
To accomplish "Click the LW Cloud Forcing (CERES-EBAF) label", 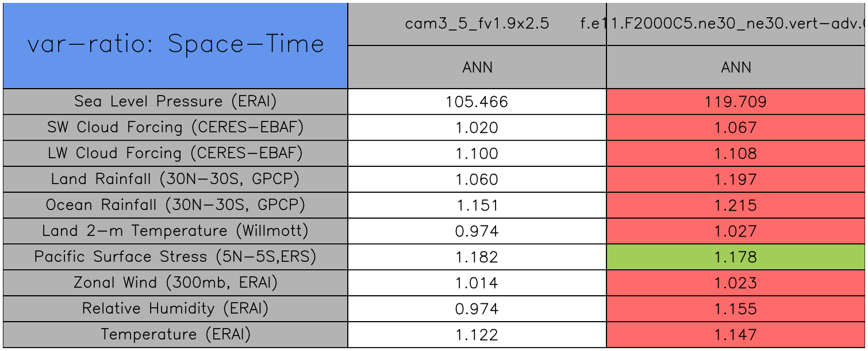I will tap(175, 154).
